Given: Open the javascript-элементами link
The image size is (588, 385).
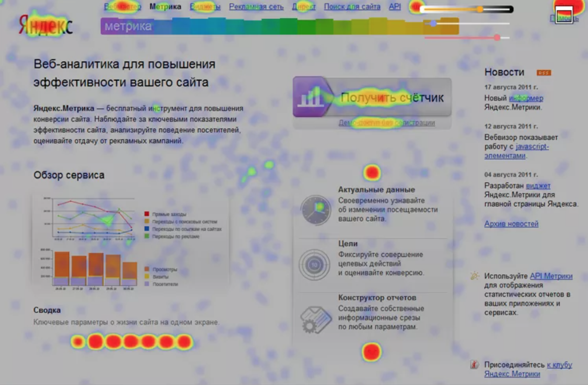Looking at the screenshot, I should (517, 151).
